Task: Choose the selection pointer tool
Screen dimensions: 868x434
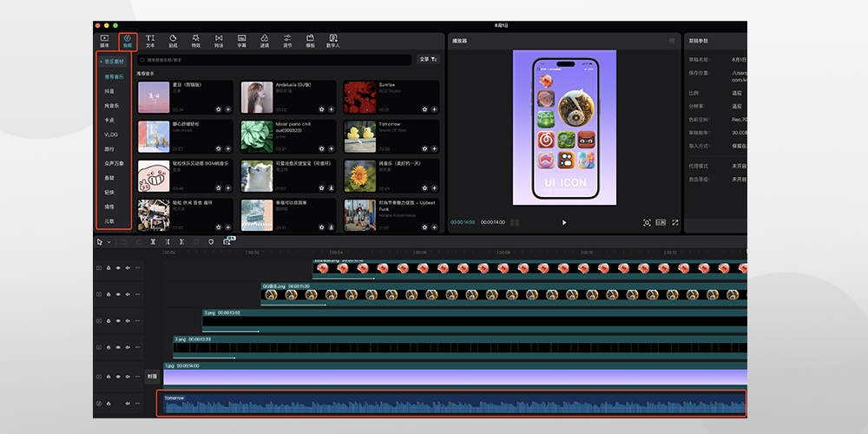Action: click(x=100, y=242)
